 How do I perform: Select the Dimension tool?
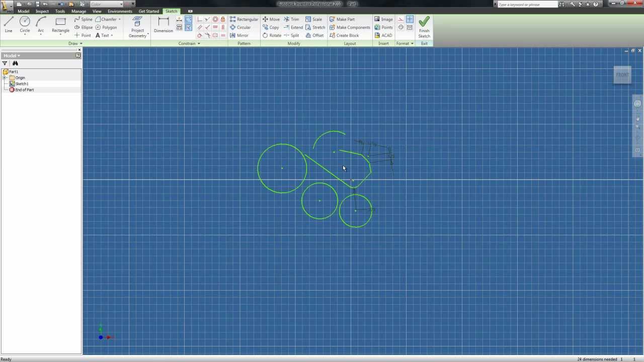click(x=163, y=25)
